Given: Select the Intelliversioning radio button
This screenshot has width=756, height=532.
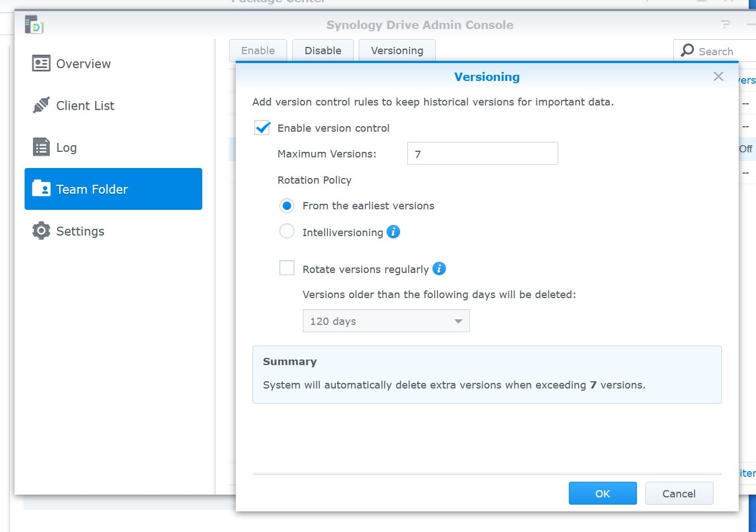Looking at the screenshot, I should pos(287,231).
